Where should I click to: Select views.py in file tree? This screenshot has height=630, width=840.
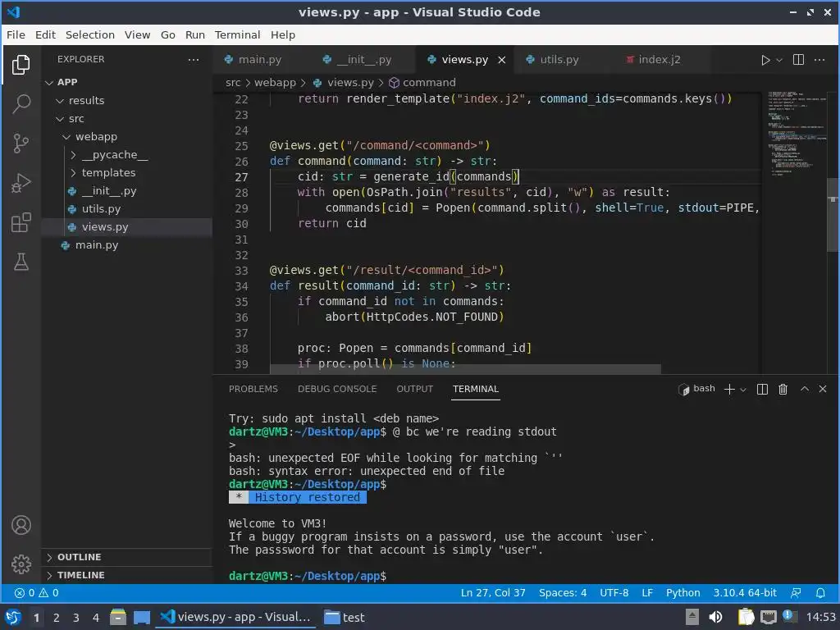(x=126, y=226)
